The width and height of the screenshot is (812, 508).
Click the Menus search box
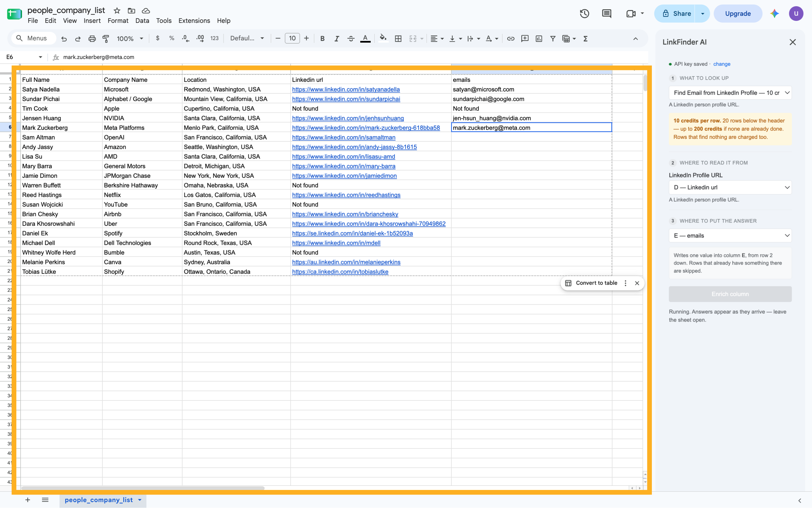[x=34, y=38]
